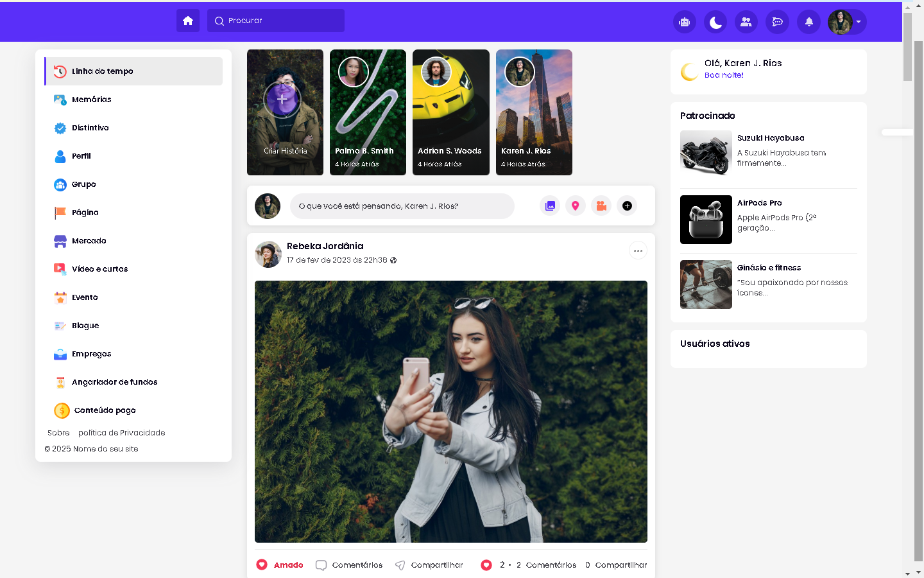Open Adrian S. Woods' story thumbnail
Image resolution: width=924 pixels, height=578 pixels.
coord(450,112)
